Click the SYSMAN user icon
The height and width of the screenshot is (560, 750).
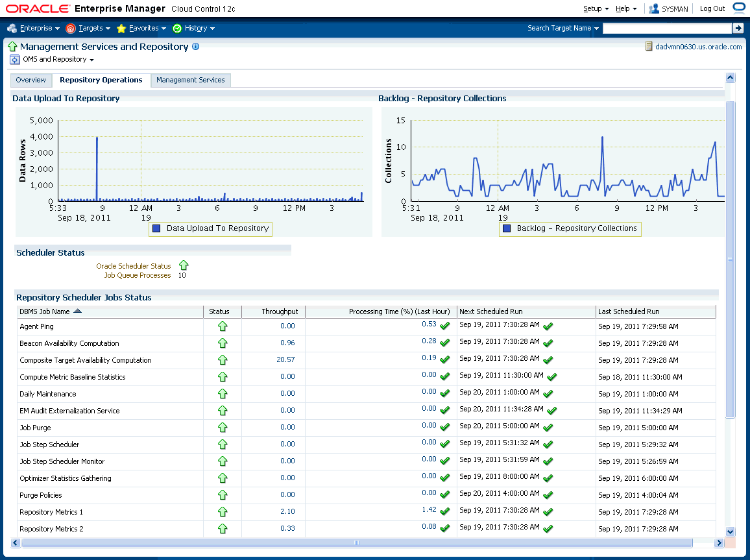tap(654, 8)
